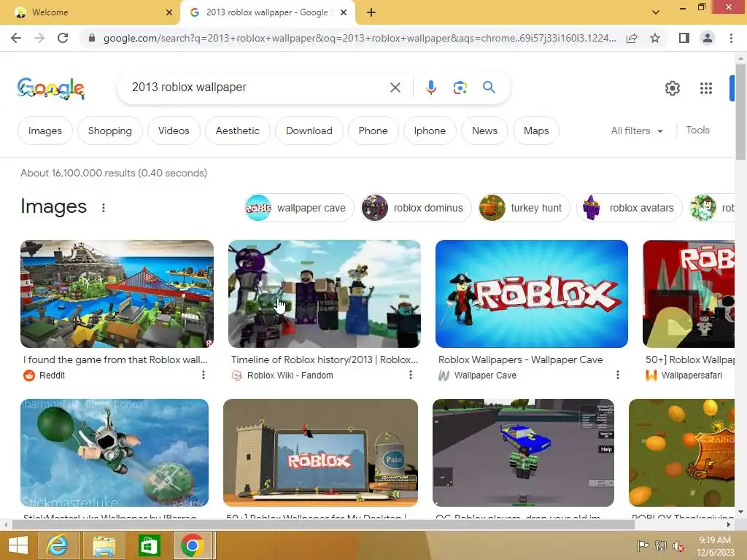747x560 pixels.
Task: Switch to News results
Action: pyautogui.click(x=484, y=131)
